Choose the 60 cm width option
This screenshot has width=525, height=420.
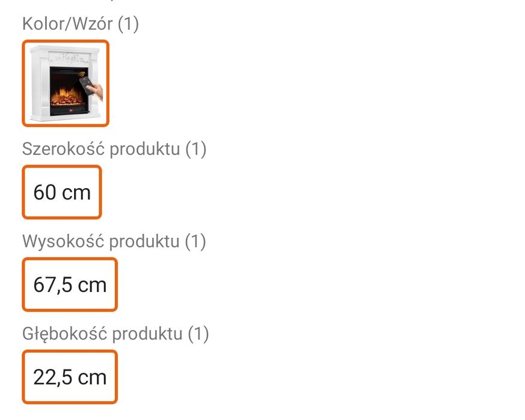tap(62, 192)
